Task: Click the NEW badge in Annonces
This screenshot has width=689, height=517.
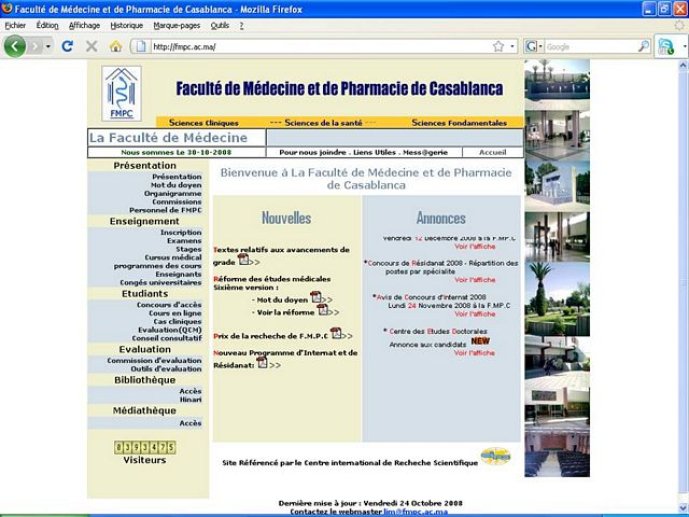Action: click(x=480, y=341)
